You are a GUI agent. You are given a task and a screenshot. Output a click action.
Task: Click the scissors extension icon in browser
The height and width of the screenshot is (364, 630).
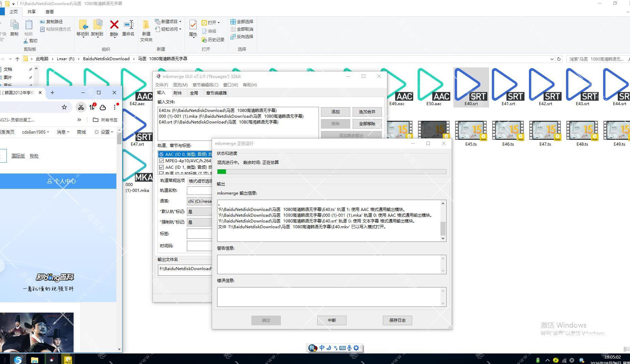coord(81,107)
